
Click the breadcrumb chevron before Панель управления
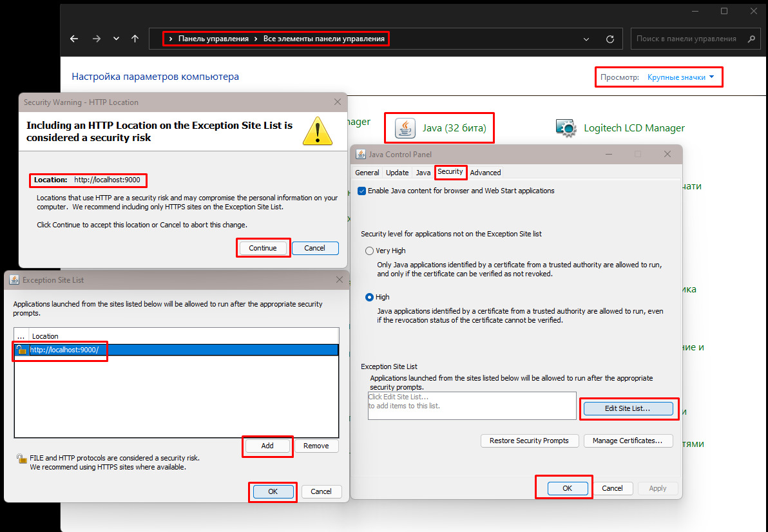click(x=171, y=39)
